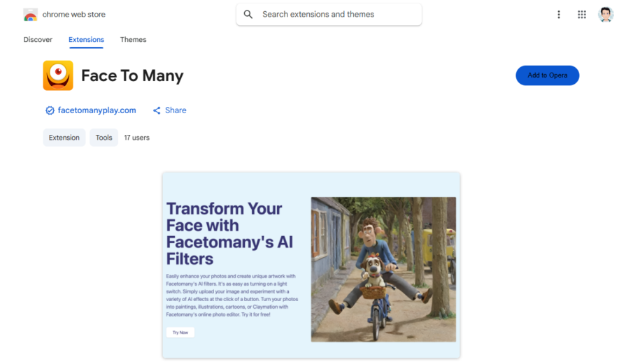Image resolution: width=619 pixels, height=364 pixels.
Task: Open the user profile avatar
Action: coord(605,15)
